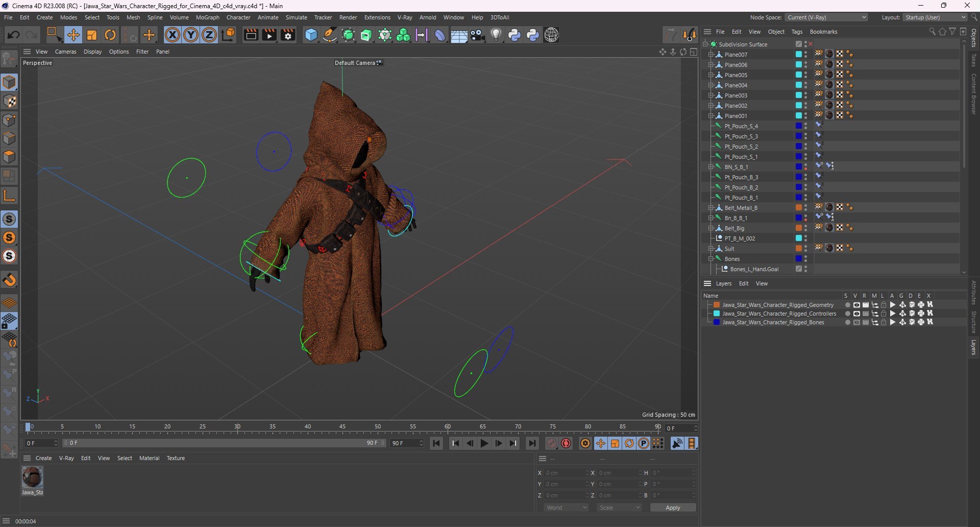The width and height of the screenshot is (980, 527).
Task: Toggle Z axis lock
Action: [209, 35]
